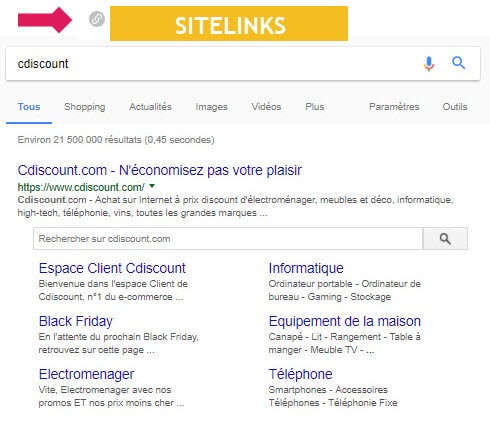The height and width of the screenshot is (438, 490).
Task: Open the Espace Client Cdiscount sitelink
Action: point(112,268)
